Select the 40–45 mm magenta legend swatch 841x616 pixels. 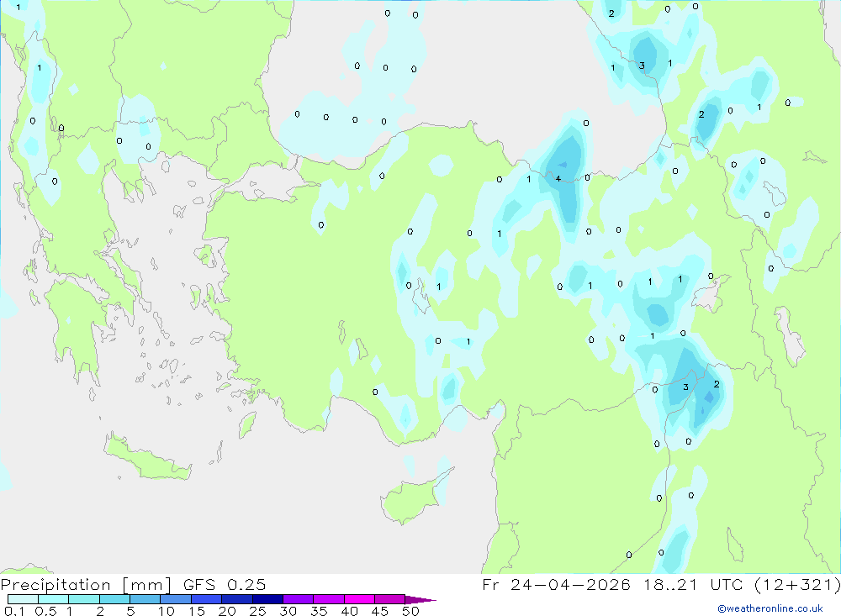(x=359, y=599)
